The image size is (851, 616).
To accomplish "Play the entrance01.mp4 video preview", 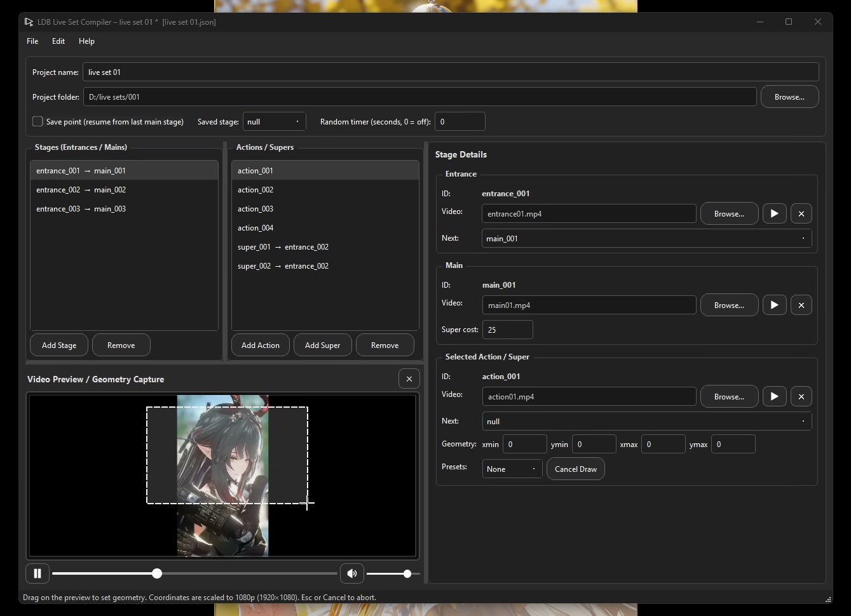I will coord(774,214).
